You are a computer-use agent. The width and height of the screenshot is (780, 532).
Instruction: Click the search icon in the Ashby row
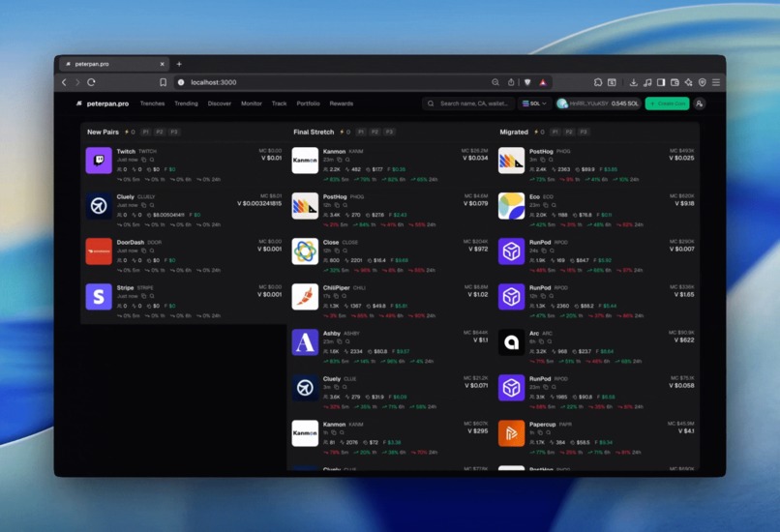click(x=347, y=341)
